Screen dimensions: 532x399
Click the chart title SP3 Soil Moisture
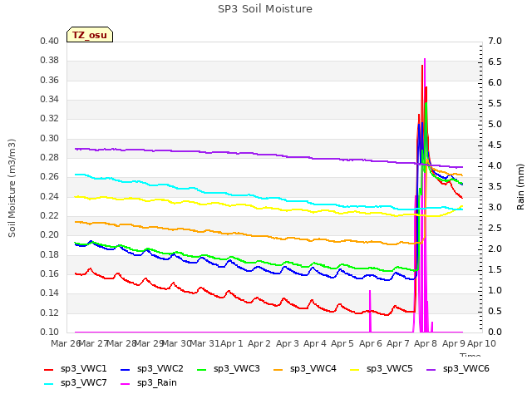(265, 9)
